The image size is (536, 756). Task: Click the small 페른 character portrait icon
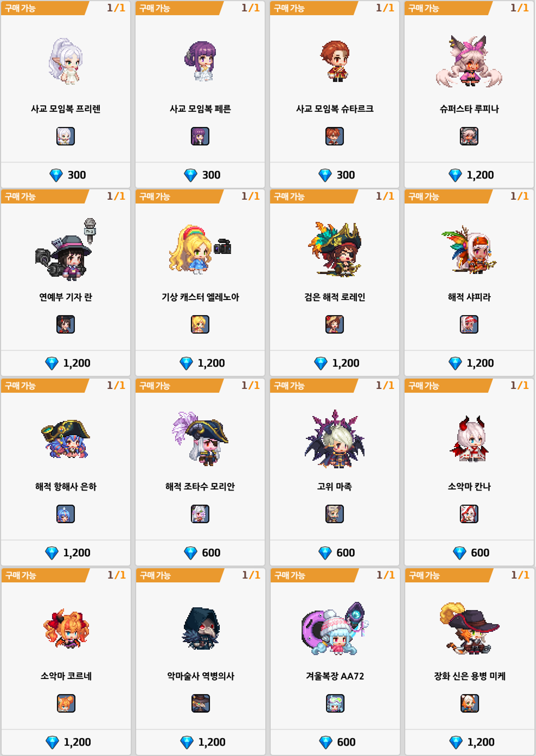point(200,136)
